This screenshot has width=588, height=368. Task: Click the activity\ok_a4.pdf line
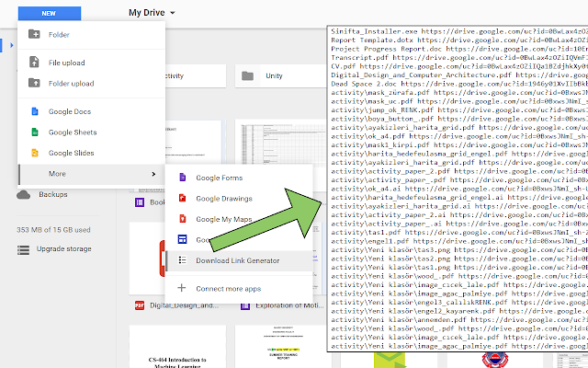pyautogui.click(x=459, y=136)
